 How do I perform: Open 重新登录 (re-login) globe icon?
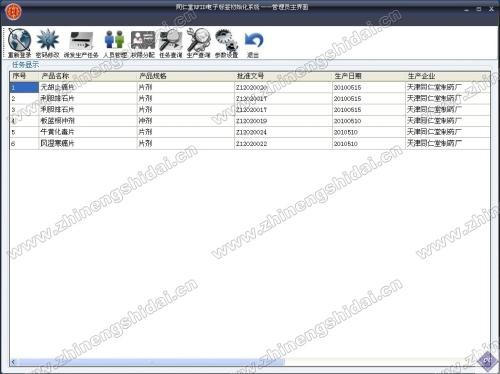click(x=19, y=43)
